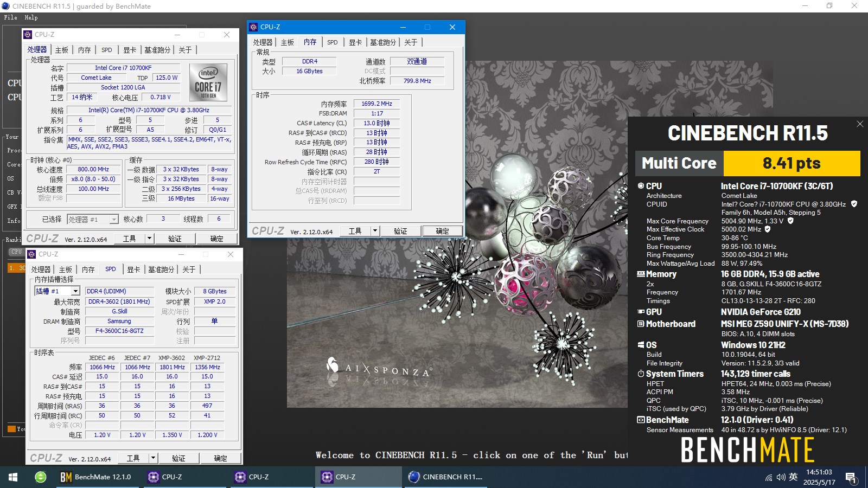Open the volume tray icon
This screenshot has height=488, width=868.
(781, 477)
